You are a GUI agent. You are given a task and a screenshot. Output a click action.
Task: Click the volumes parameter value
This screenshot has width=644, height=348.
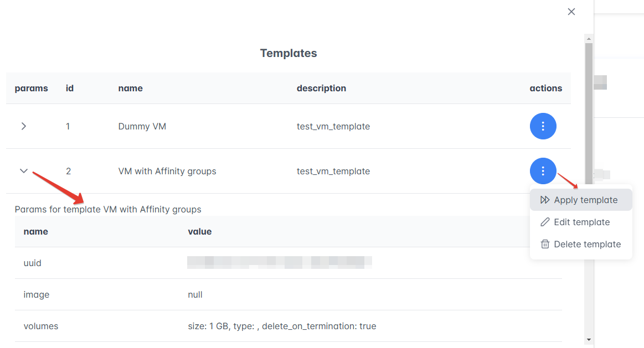(x=282, y=326)
